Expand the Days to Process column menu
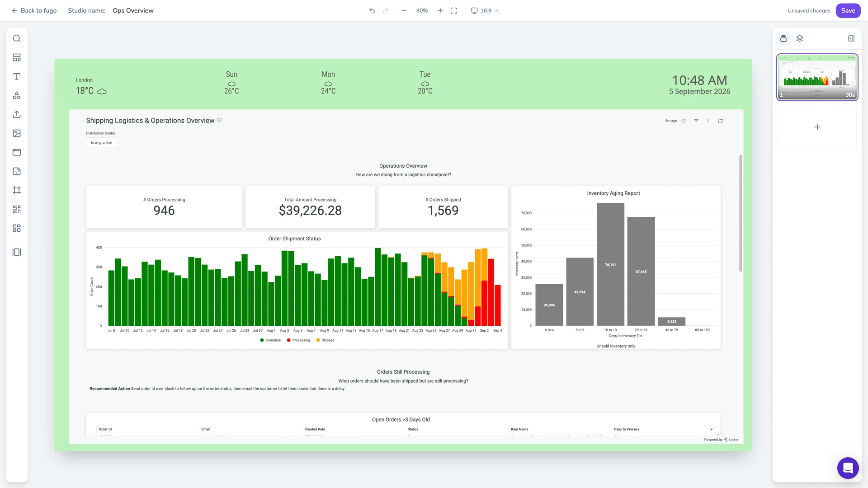 point(711,429)
